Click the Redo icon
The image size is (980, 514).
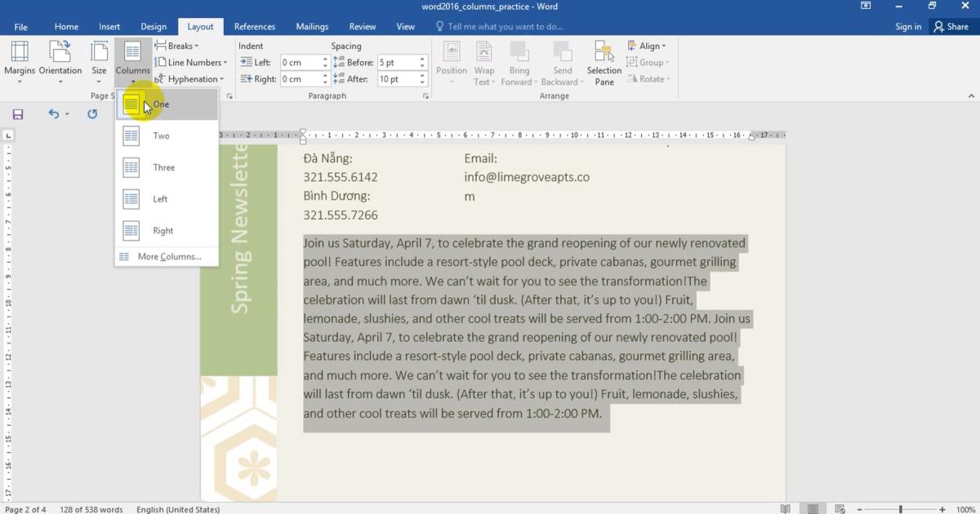(92, 114)
